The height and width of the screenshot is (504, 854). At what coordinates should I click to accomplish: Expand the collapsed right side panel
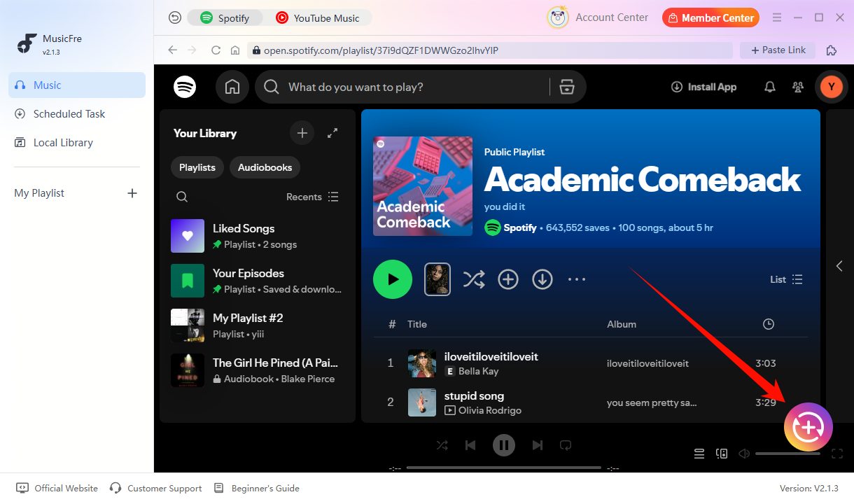[x=839, y=266]
